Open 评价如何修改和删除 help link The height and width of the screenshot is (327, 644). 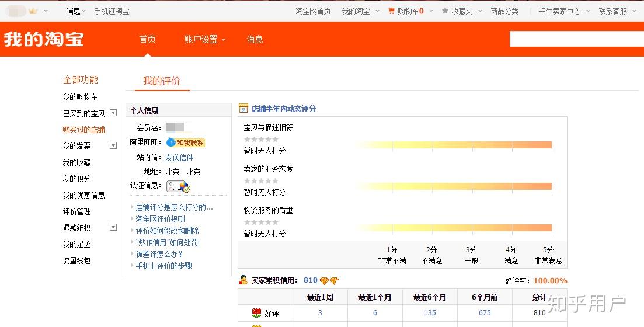click(x=167, y=231)
